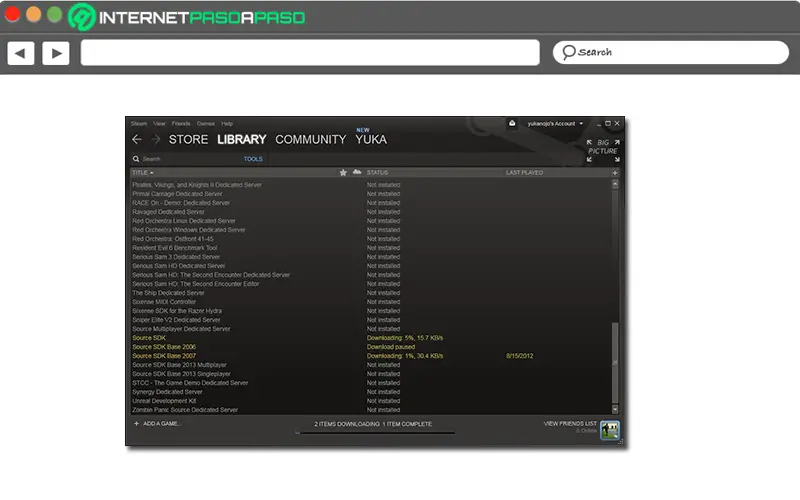This screenshot has height=500, width=800.
Task: Expand yukanojo's Account dropdown
Action: [x=555, y=123]
